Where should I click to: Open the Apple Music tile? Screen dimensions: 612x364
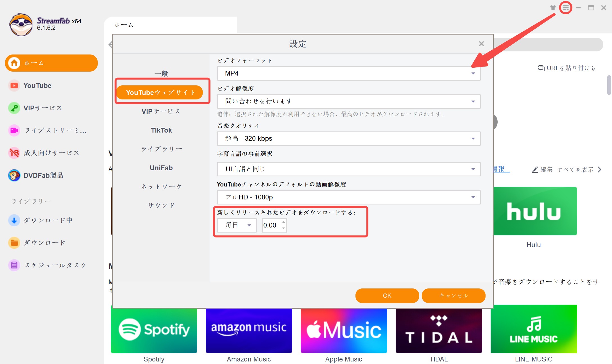[344, 331]
